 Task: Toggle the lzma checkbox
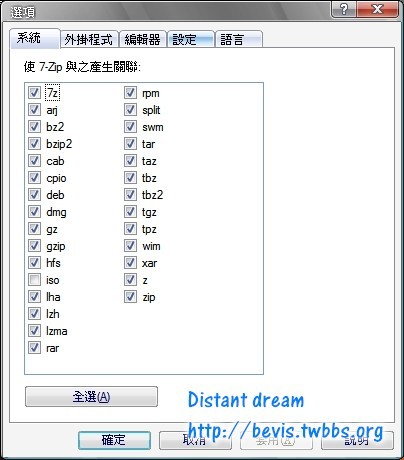tap(34, 331)
